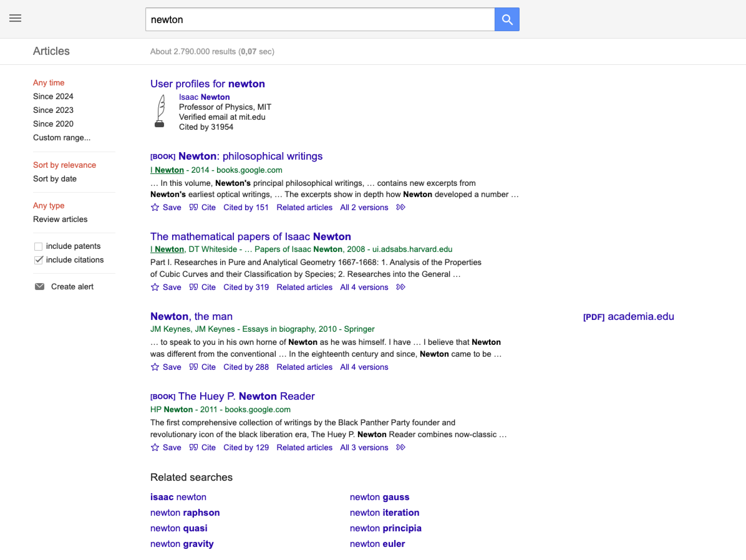Click star Save icon for Newton philosophical writings
The image size is (746, 560).
[x=155, y=207]
